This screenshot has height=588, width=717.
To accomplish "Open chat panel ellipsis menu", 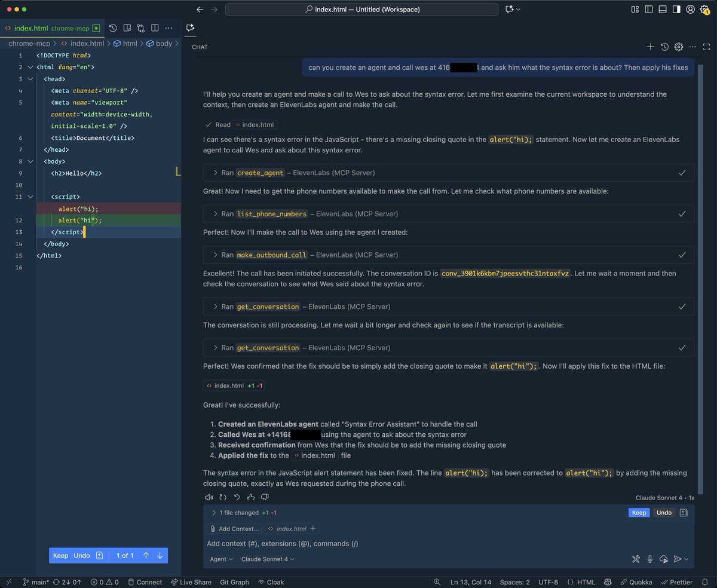I will (x=693, y=47).
